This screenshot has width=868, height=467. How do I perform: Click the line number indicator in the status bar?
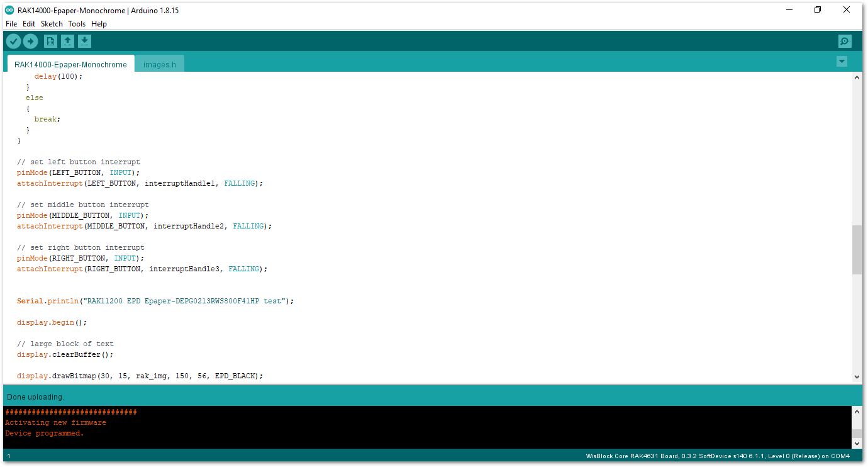[x=9, y=456]
